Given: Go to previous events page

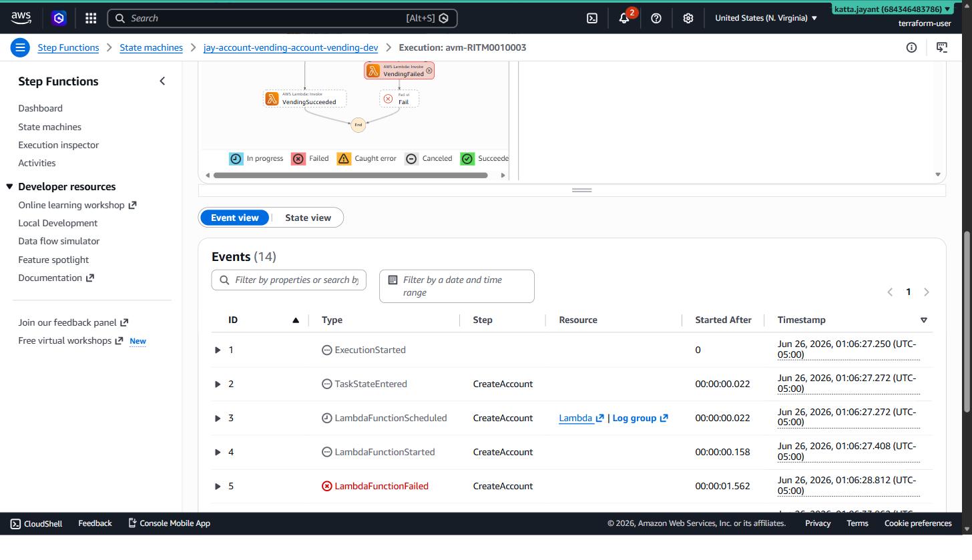Looking at the screenshot, I should click(x=890, y=292).
